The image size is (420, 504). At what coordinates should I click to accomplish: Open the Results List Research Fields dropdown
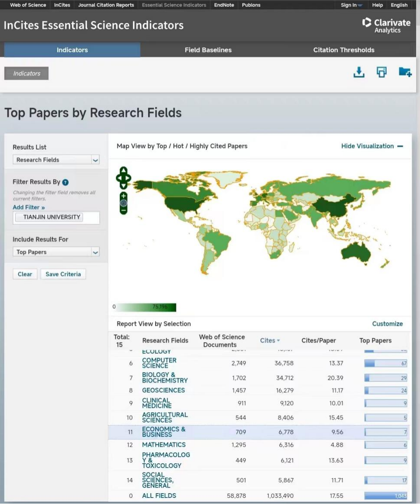click(56, 160)
